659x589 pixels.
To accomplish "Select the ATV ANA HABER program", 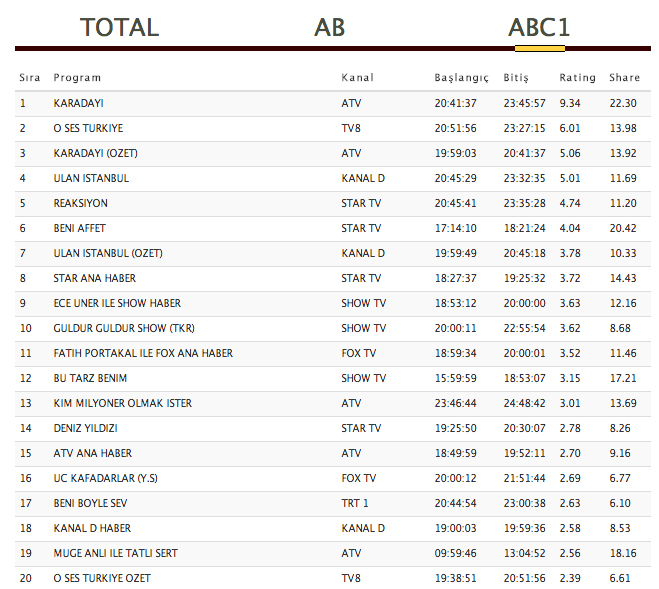I will click(92, 453).
